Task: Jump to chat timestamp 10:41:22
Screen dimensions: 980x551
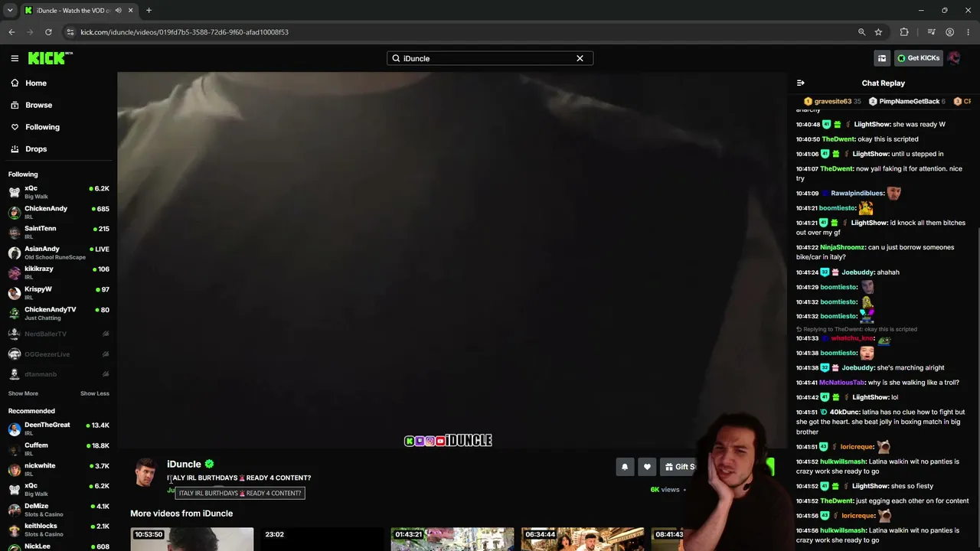Action: (x=807, y=248)
